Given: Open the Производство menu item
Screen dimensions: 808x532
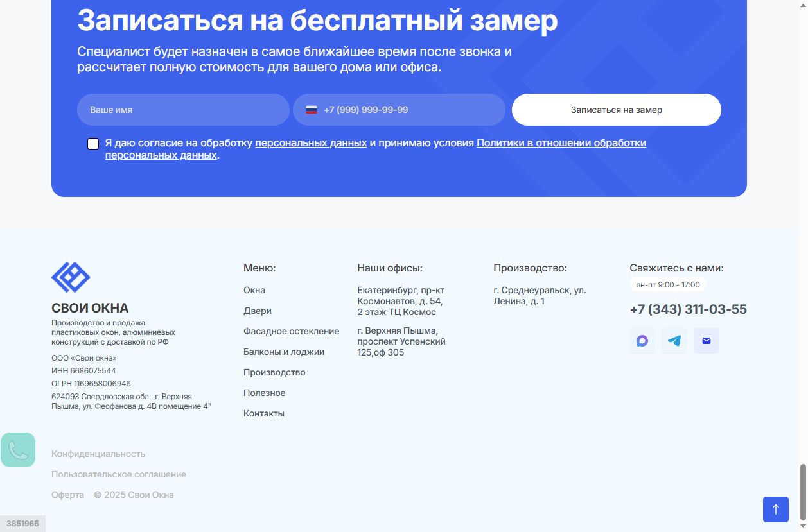Looking at the screenshot, I should point(274,372).
